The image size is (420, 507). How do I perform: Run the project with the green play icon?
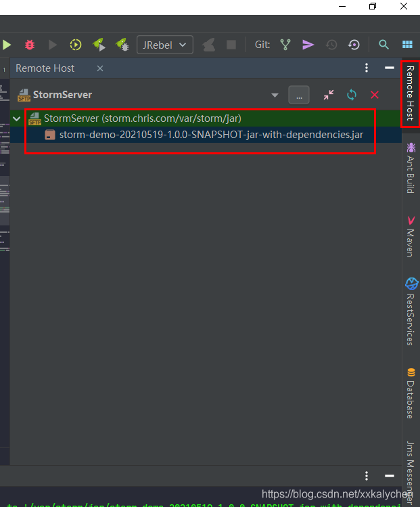(7, 45)
